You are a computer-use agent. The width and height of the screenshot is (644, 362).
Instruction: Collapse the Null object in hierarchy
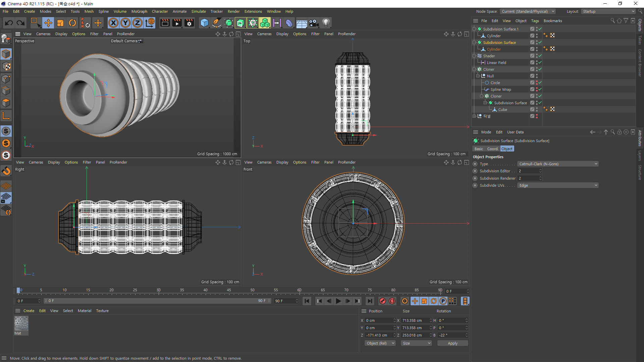click(x=478, y=76)
